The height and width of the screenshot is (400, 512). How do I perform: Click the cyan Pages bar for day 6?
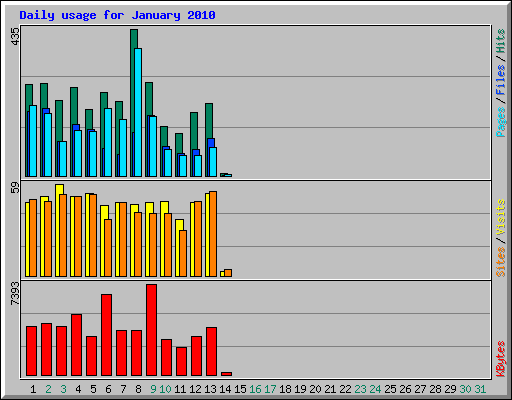click(108, 142)
